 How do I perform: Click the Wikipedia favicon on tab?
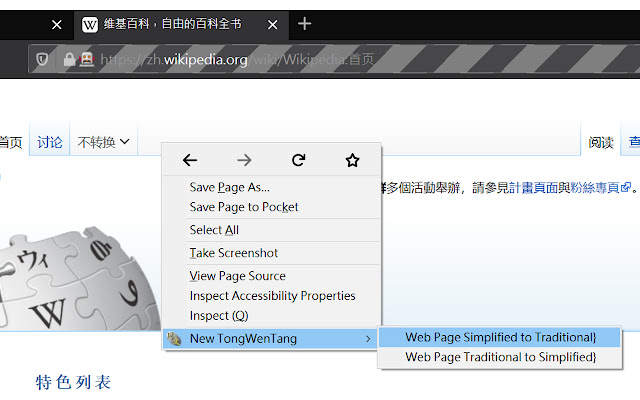click(90, 24)
